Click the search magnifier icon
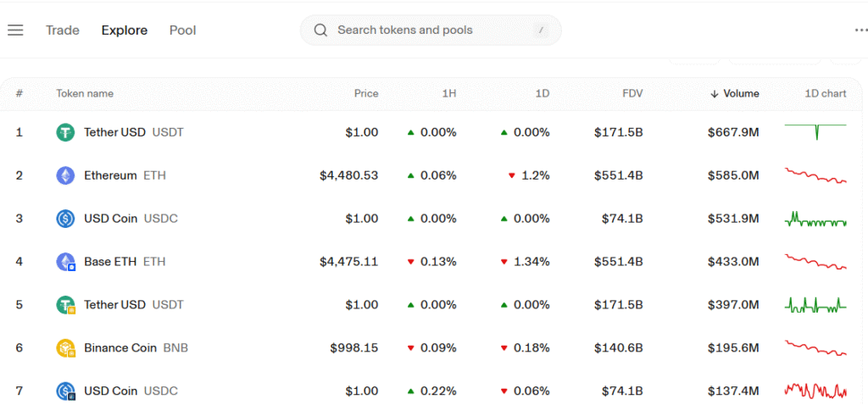 (x=320, y=30)
